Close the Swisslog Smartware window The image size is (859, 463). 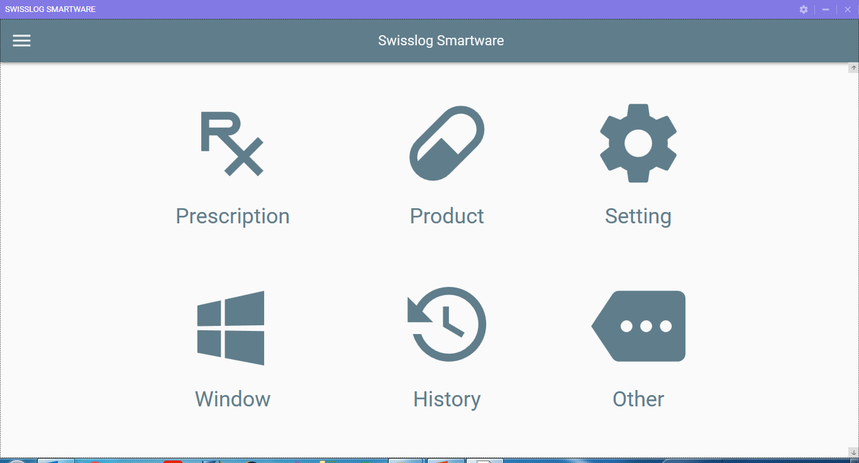tap(847, 9)
